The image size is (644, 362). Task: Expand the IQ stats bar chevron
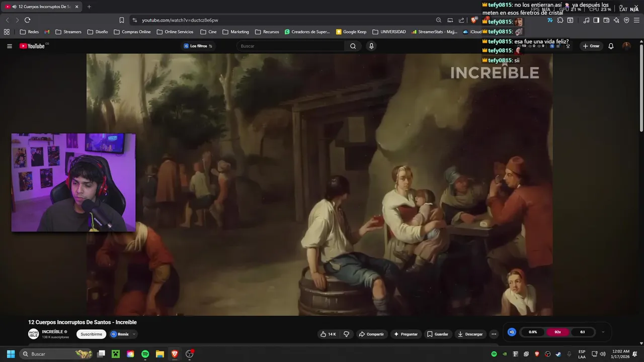tap(603, 332)
